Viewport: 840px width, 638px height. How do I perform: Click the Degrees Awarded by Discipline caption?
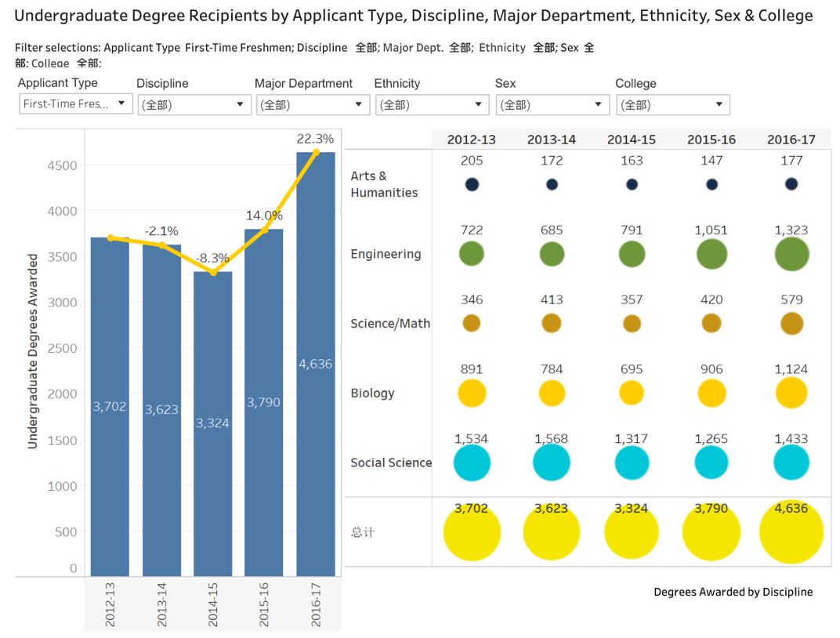tap(733, 592)
